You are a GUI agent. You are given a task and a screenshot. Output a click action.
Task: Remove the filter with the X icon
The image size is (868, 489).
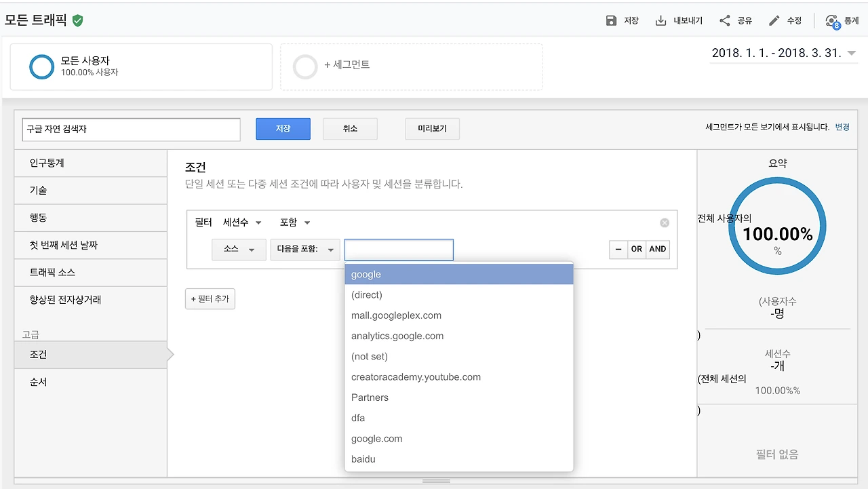pyautogui.click(x=665, y=222)
